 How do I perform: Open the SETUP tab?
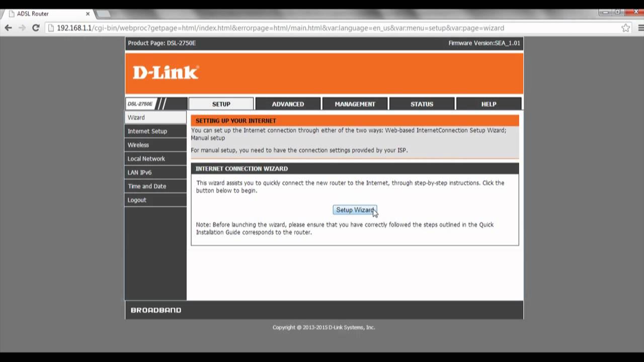pos(221,104)
